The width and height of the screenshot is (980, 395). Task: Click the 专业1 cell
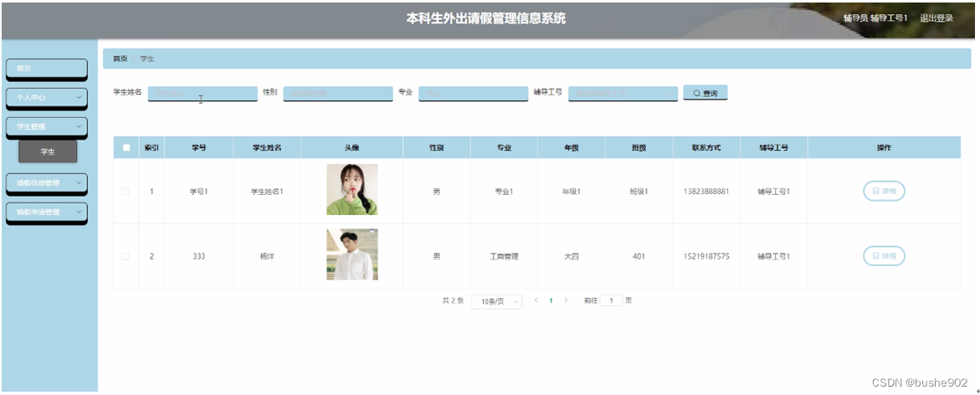(504, 192)
